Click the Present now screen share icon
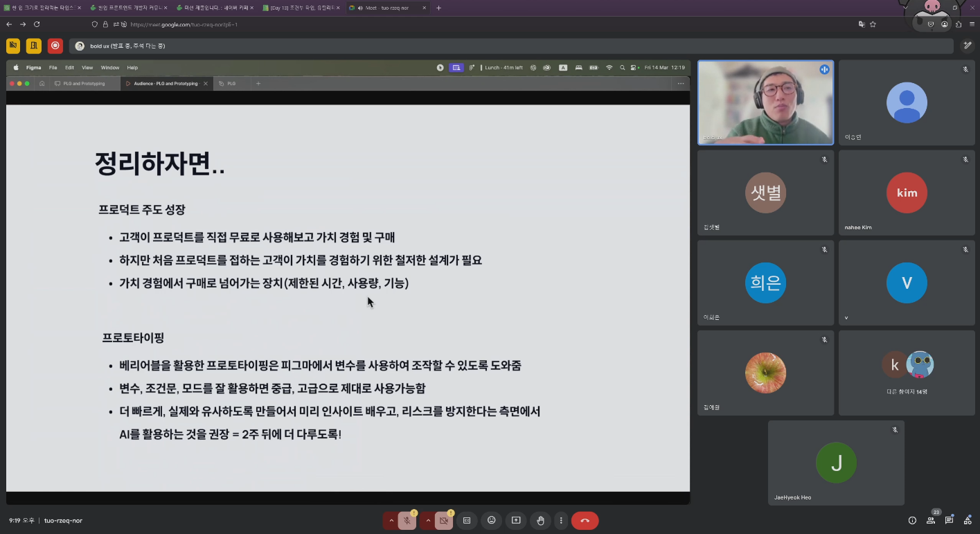 [x=516, y=521]
